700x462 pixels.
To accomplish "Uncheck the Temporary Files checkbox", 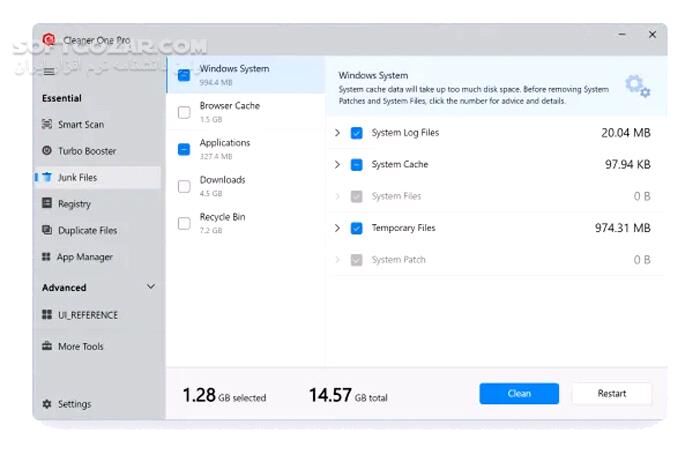I will pos(356,228).
